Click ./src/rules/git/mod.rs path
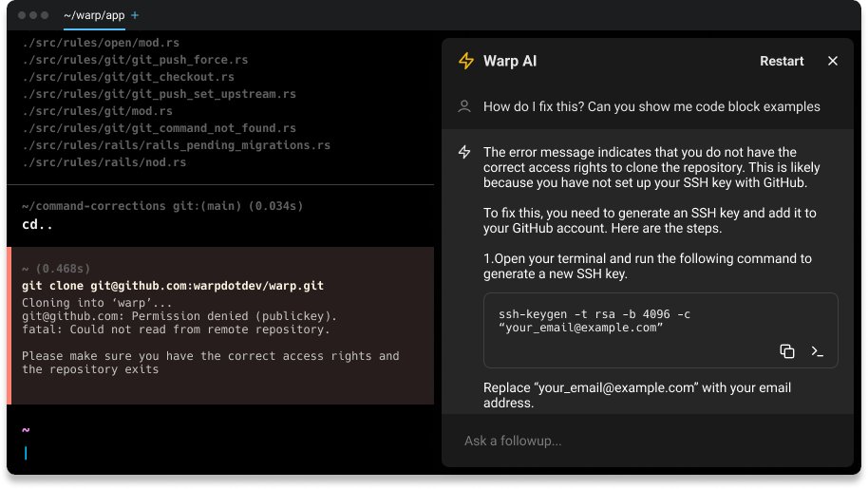 pos(98,111)
